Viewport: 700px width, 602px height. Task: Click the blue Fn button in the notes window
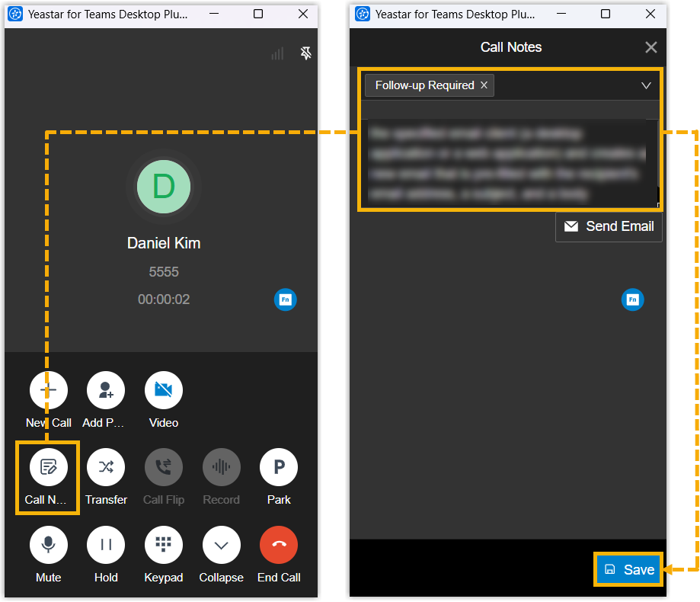pyautogui.click(x=632, y=299)
